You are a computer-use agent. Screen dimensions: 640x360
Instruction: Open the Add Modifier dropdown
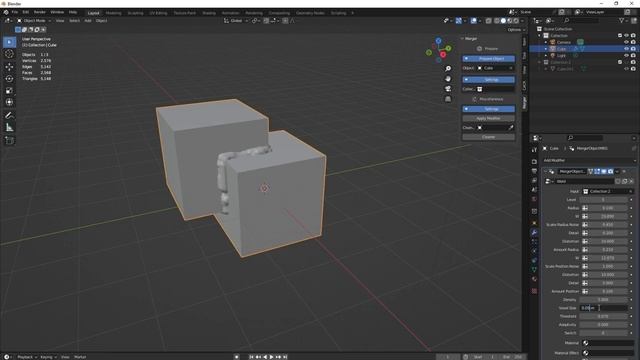pos(589,160)
